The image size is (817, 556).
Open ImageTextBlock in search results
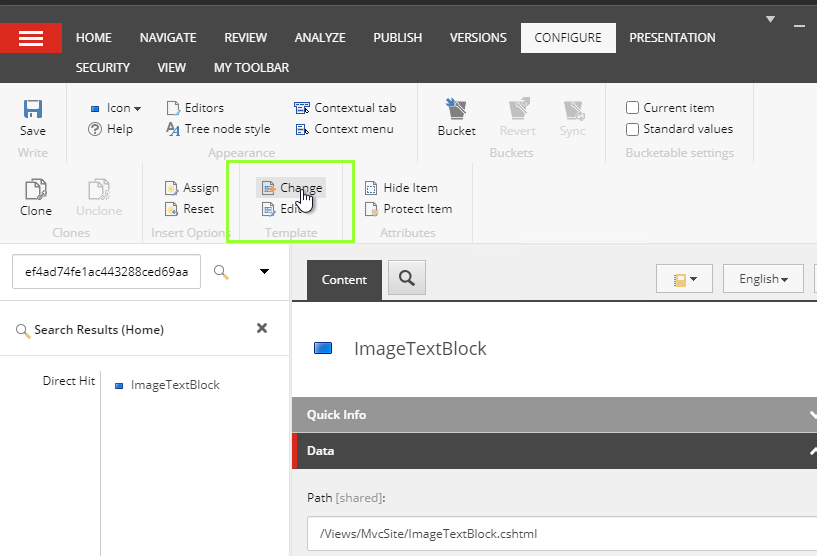pyautogui.click(x=175, y=385)
